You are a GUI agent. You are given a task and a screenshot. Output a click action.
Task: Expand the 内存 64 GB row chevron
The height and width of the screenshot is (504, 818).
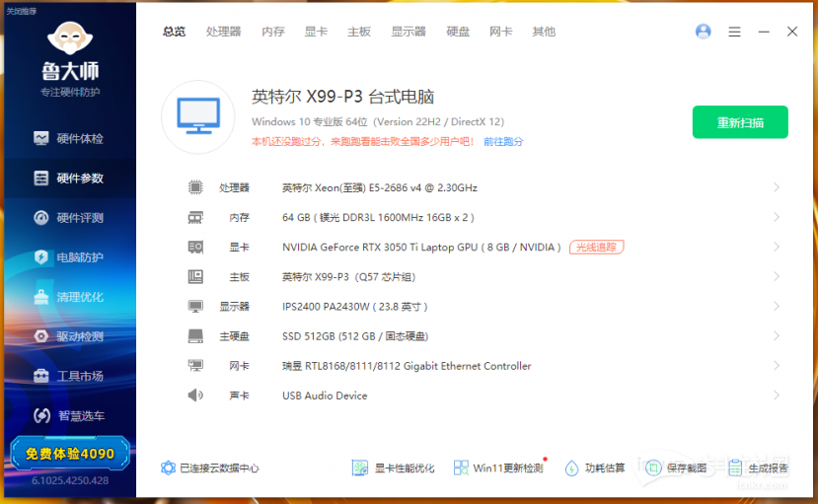[777, 217]
